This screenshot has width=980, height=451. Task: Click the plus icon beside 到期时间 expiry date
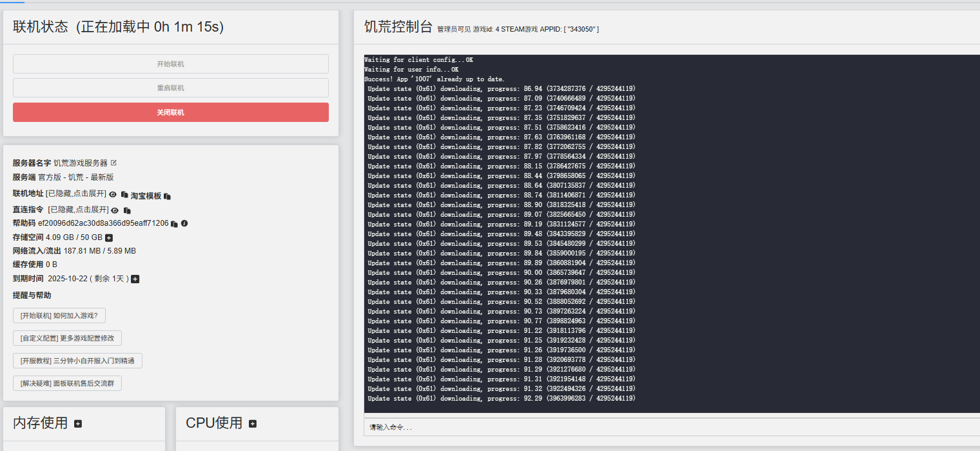135,279
